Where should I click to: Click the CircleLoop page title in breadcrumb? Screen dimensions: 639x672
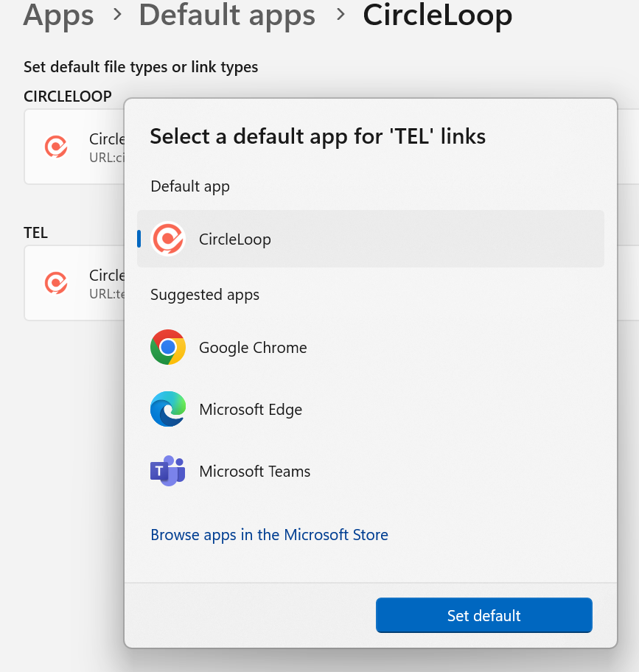[437, 15]
